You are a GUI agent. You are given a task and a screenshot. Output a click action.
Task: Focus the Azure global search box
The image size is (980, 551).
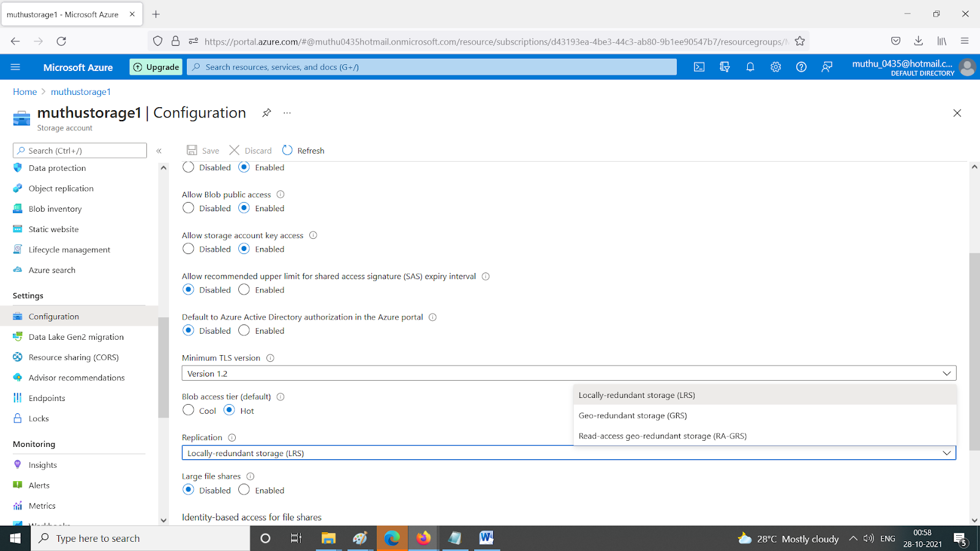point(432,67)
